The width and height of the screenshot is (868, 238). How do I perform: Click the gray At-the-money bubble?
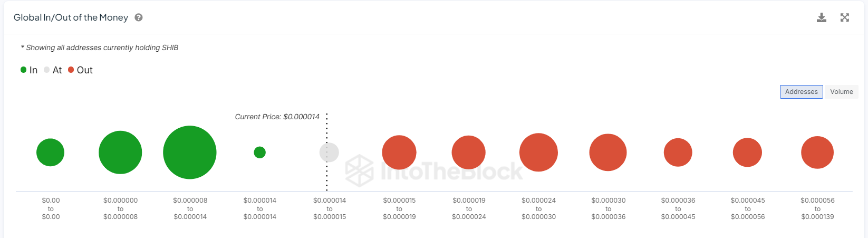329,153
